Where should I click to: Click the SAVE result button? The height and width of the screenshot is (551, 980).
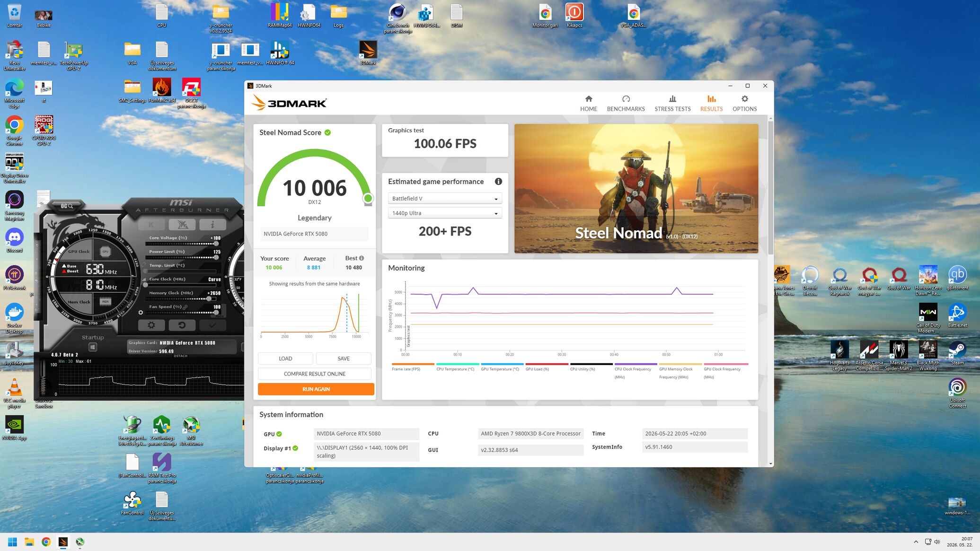coord(344,359)
